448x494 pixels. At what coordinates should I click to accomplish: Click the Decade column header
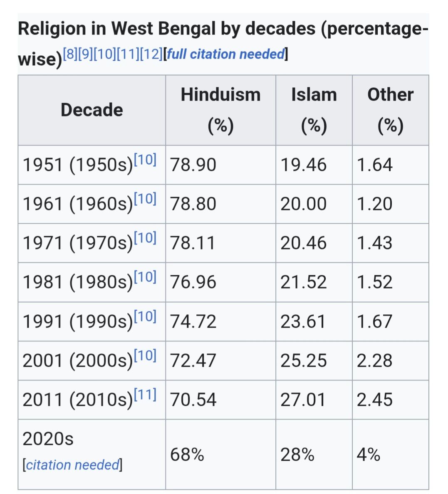[92, 110]
